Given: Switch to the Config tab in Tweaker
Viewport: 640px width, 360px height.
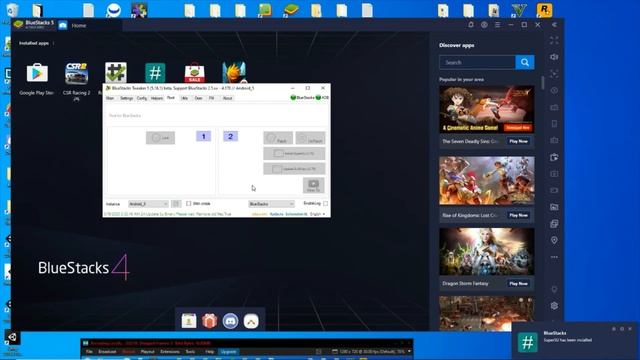Looking at the screenshot, I should pyautogui.click(x=142, y=98).
